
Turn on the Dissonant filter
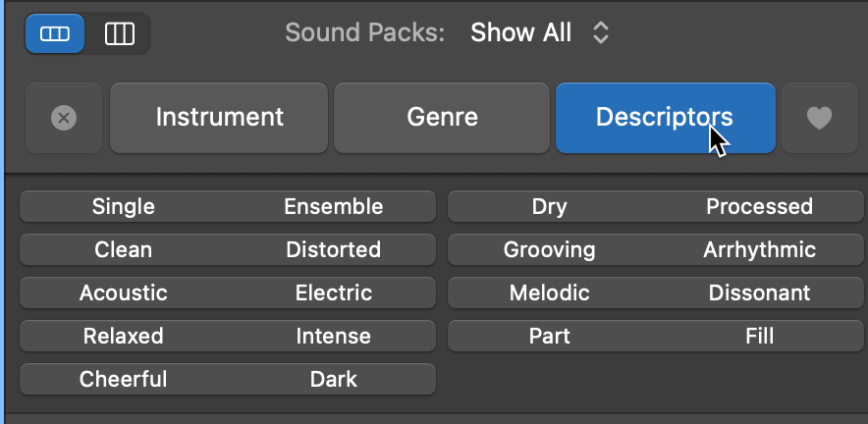coord(759,292)
